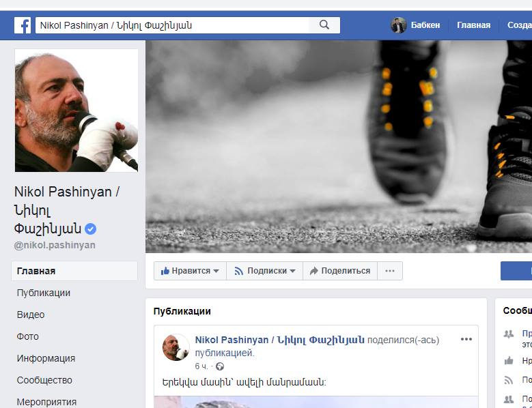The height and width of the screenshot is (408, 532).
Task: Open Видео in the left sidebar
Action: tap(31, 315)
